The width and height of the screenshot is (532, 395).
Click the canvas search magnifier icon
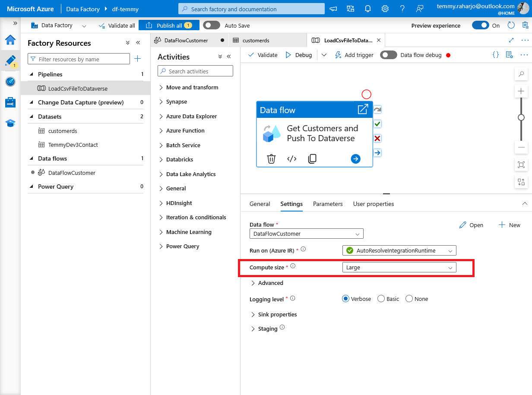[521, 74]
